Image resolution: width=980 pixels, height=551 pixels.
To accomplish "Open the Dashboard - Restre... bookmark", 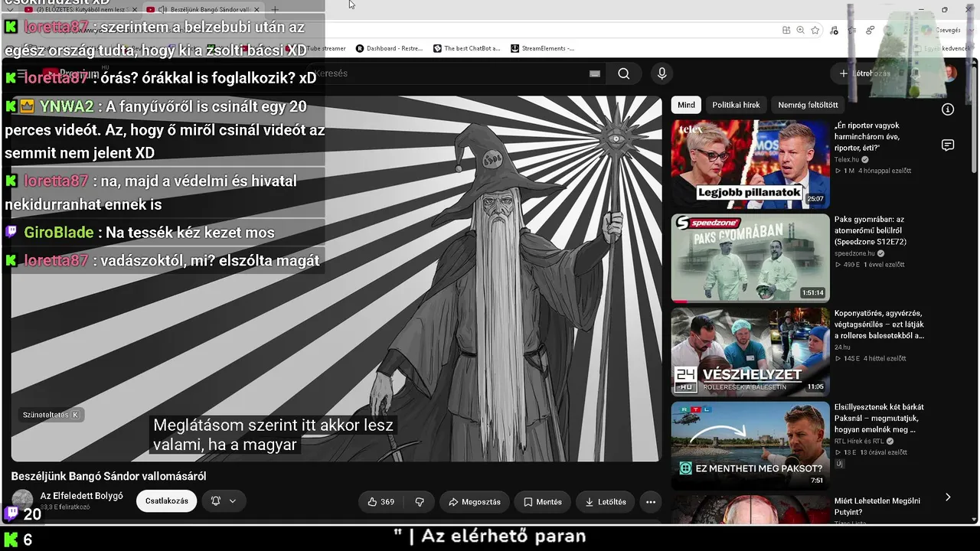I will click(390, 48).
